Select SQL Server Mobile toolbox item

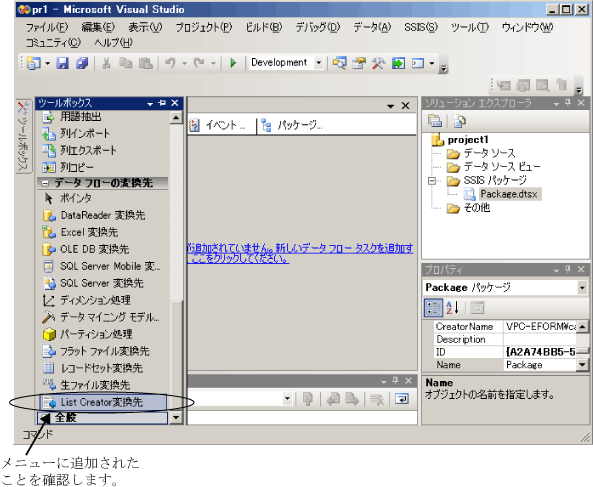103,266
